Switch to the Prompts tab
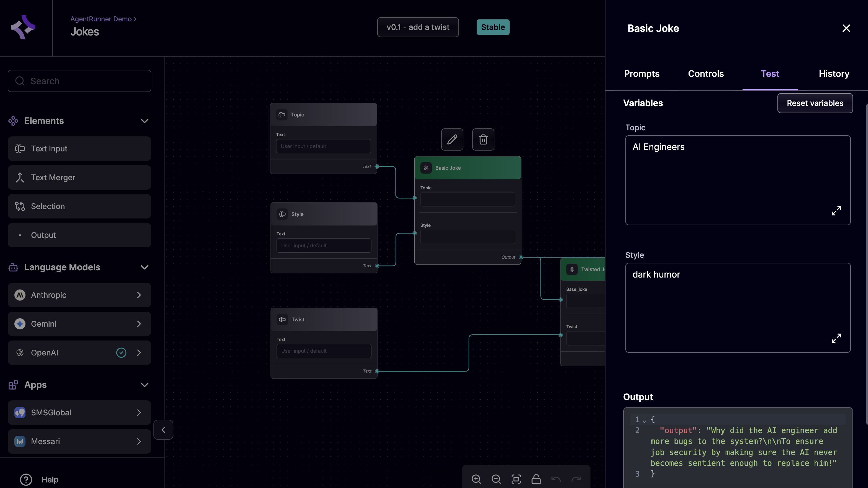Screen dimensions: 868x488 pyautogui.click(x=641, y=74)
